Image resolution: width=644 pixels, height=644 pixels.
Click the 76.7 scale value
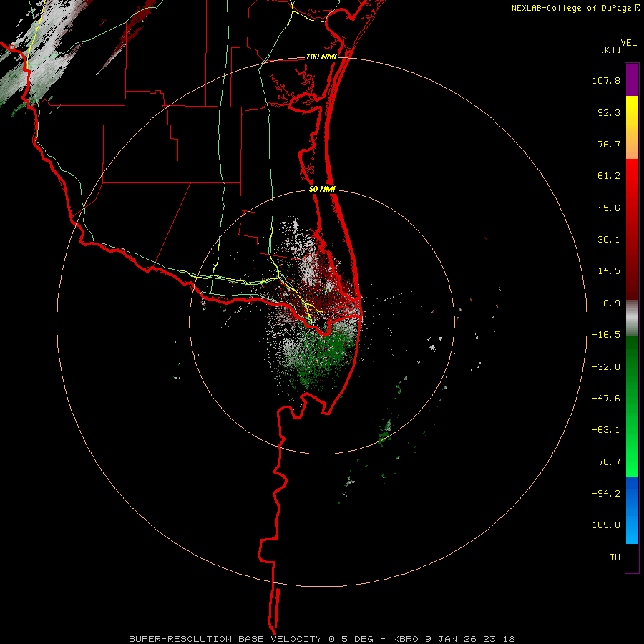click(x=609, y=144)
